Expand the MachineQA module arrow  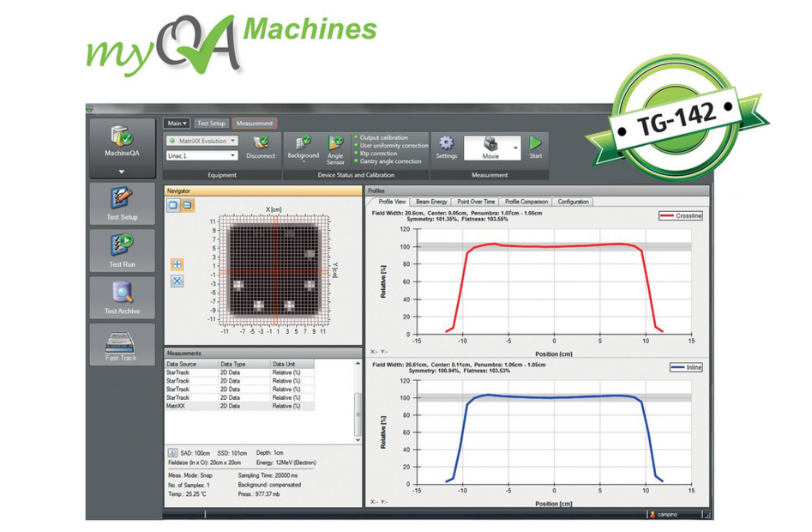[x=122, y=172]
